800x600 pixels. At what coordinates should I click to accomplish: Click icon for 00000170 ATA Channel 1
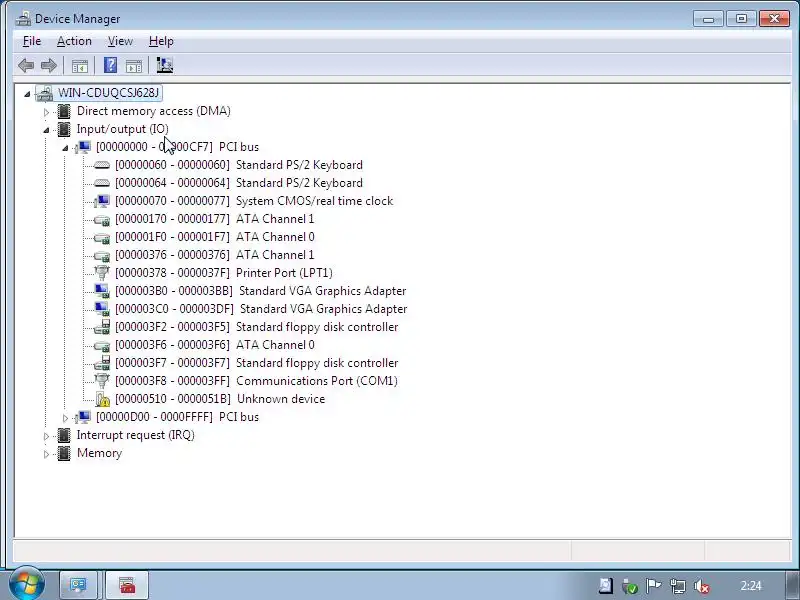click(102, 219)
